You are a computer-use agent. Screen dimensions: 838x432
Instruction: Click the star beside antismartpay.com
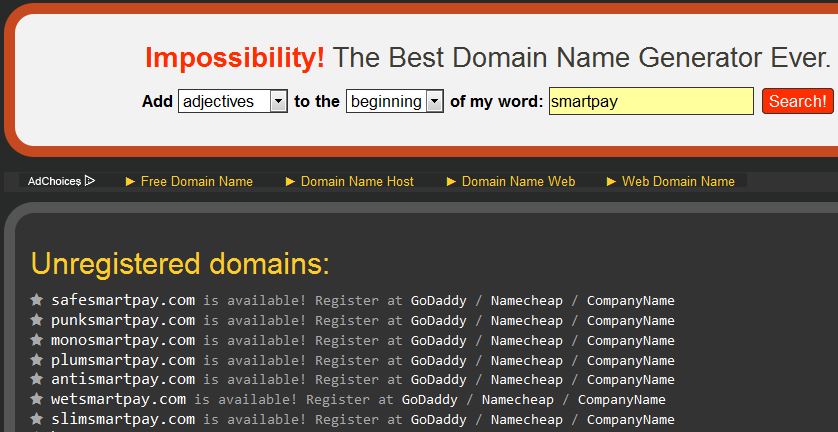click(36, 379)
